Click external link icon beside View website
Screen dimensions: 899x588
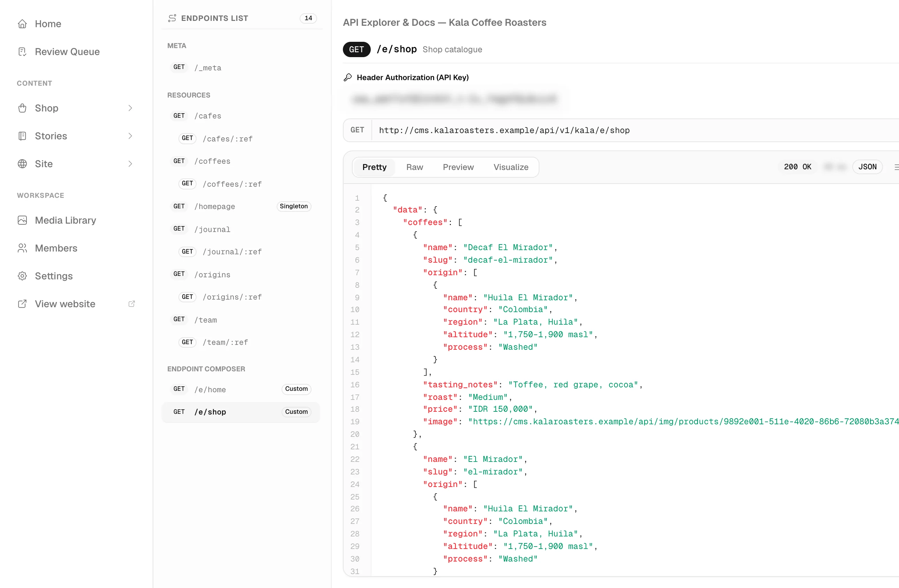point(131,304)
